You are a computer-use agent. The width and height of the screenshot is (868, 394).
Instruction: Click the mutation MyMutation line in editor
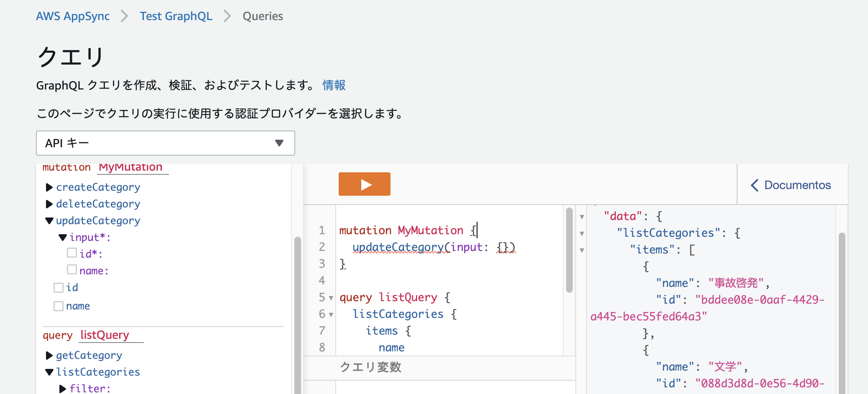(x=408, y=230)
